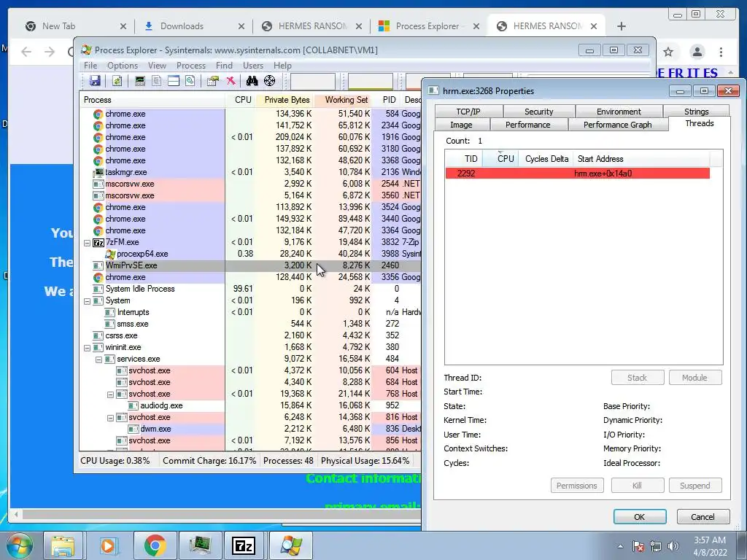Image resolution: width=747 pixels, height=560 pixels.
Task: Open the View menu
Action: coord(158,66)
